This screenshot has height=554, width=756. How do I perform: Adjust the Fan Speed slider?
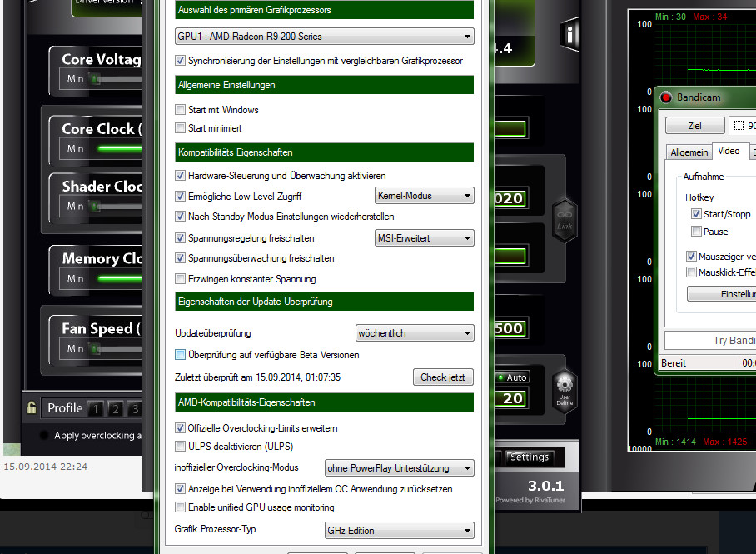(x=115, y=348)
